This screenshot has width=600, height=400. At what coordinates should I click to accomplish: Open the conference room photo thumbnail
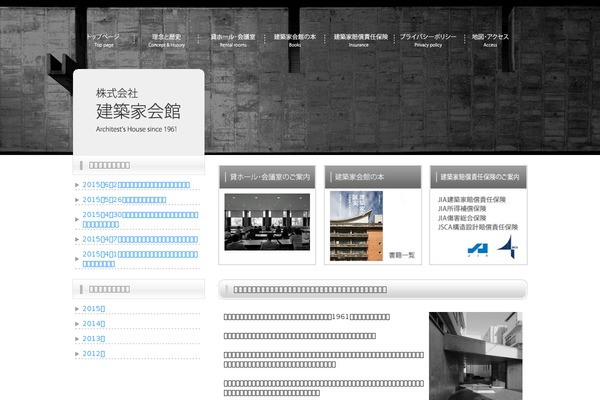tap(267, 222)
